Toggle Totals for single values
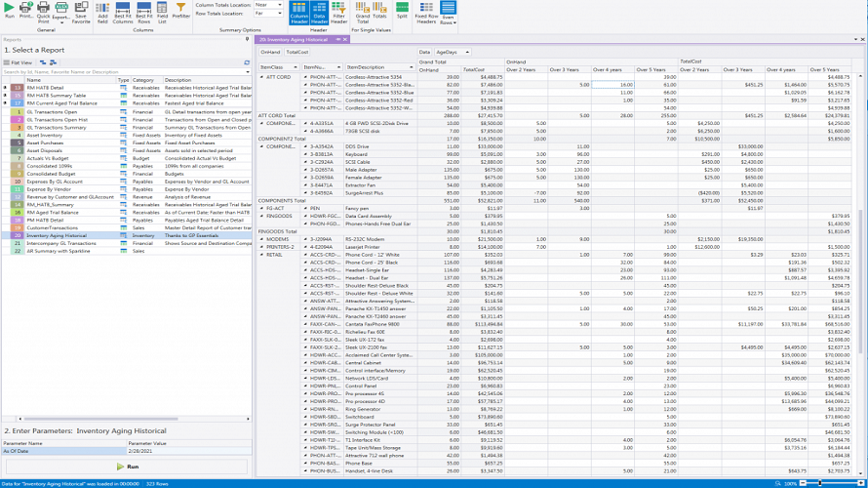The image size is (868, 488). [x=379, y=10]
